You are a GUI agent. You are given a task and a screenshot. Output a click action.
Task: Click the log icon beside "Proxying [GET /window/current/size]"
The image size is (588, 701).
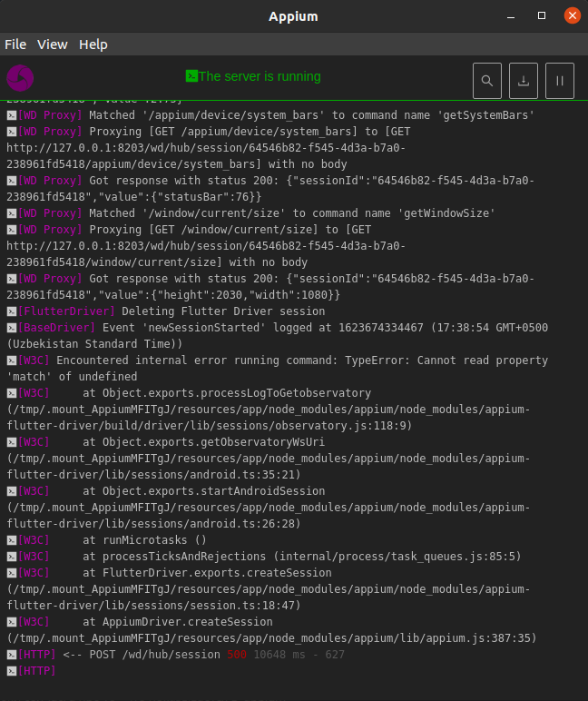[12, 230]
